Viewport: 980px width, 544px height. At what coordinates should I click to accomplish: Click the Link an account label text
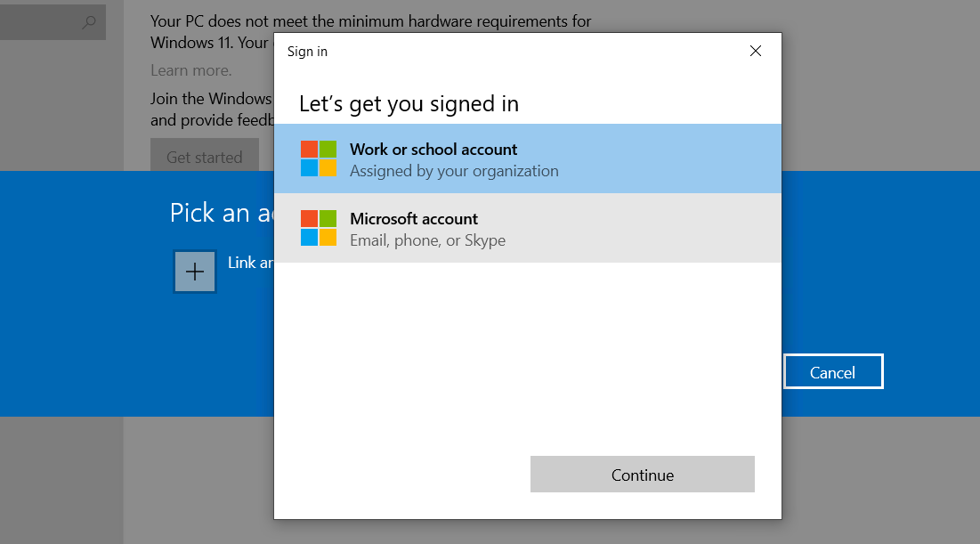[x=250, y=263]
